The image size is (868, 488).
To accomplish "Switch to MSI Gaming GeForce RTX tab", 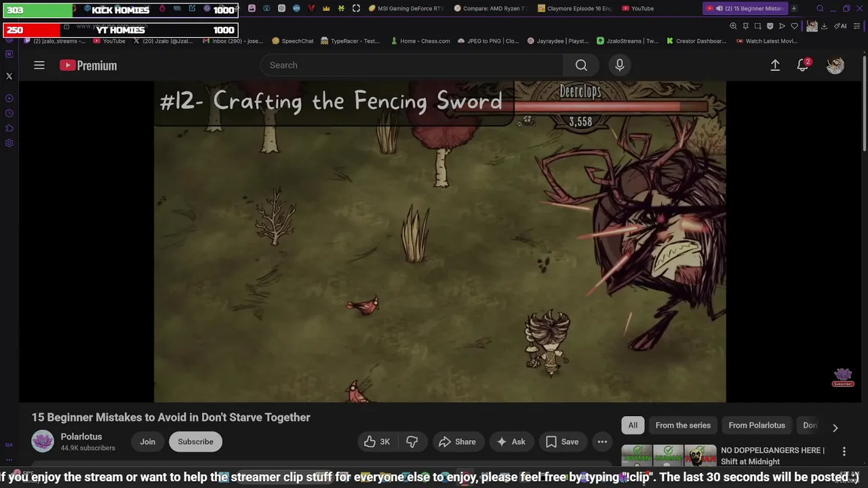I will (x=406, y=8).
